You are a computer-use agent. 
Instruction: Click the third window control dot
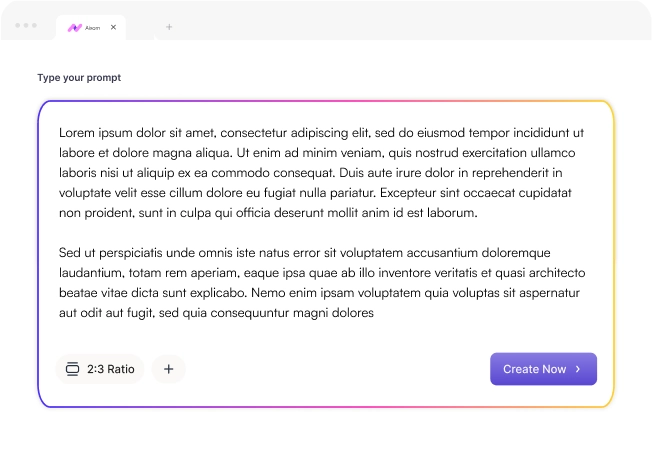pyautogui.click(x=34, y=25)
